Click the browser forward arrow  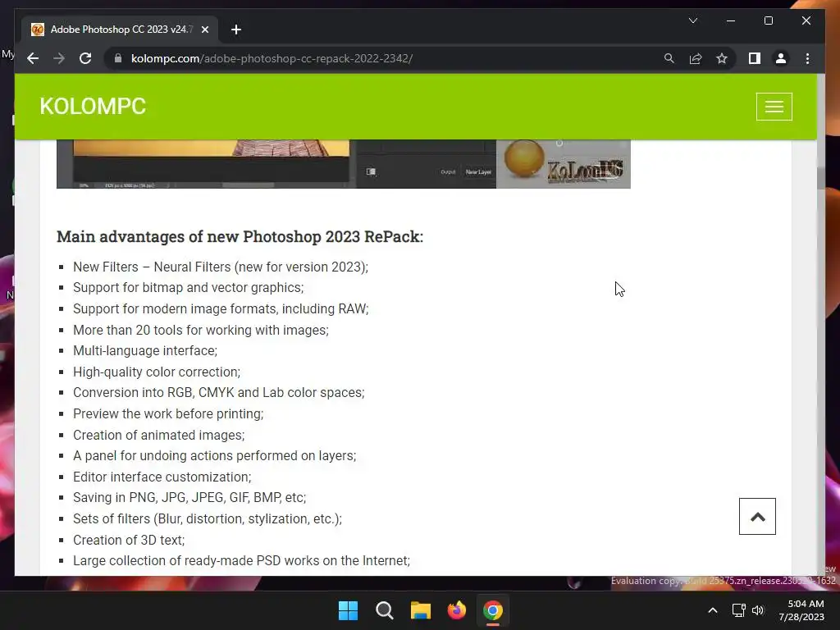(x=59, y=58)
